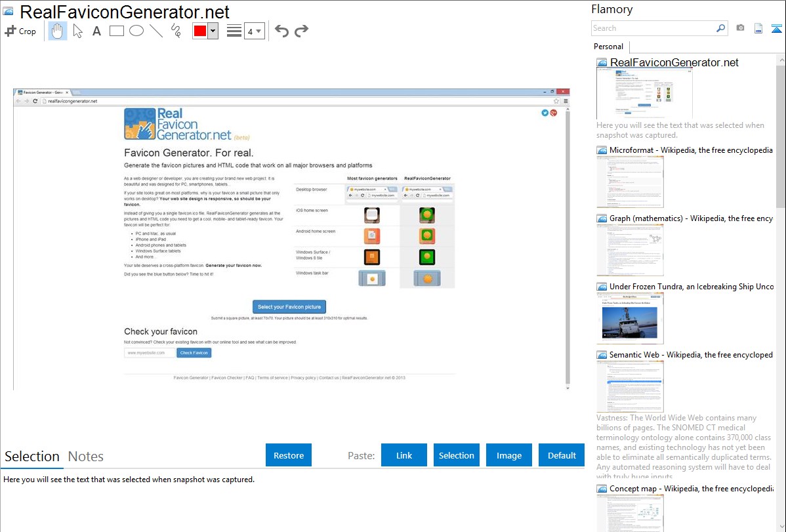
Task: Click the blue collapse-to-top icon
Action: click(776, 28)
